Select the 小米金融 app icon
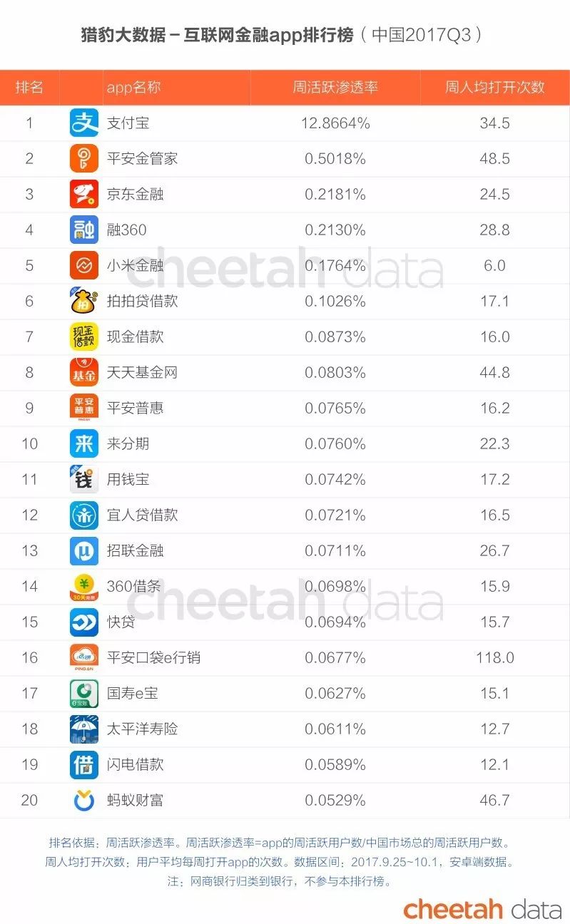The image size is (570, 924). pyautogui.click(x=84, y=265)
